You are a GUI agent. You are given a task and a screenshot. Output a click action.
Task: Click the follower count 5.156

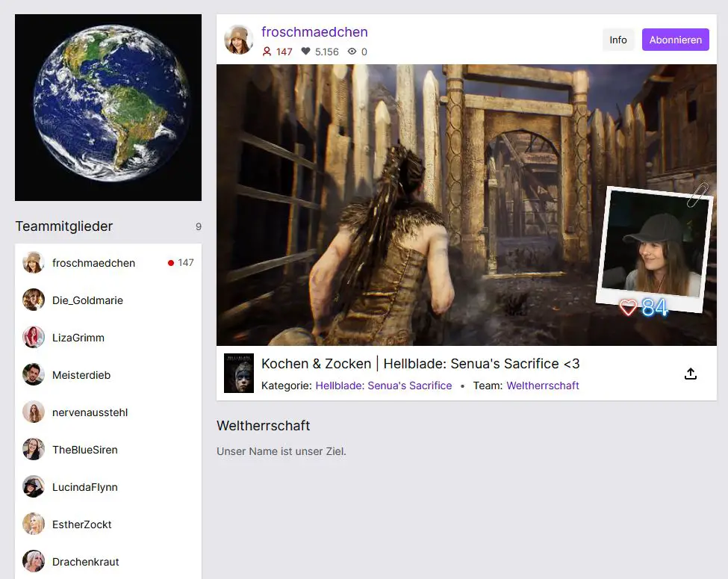pyautogui.click(x=327, y=52)
